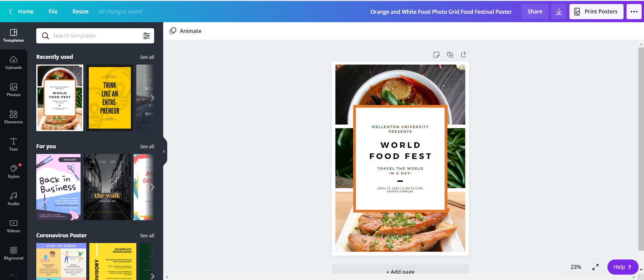Viewport: 644px width, 280px height.
Task: Expand the Recently used row with the right chevron
Action: tap(152, 98)
